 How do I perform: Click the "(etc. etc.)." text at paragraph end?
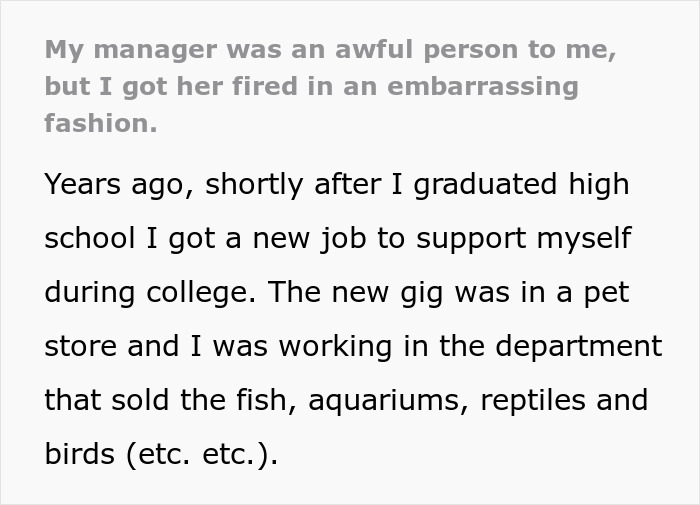click(x=201, y=455)
